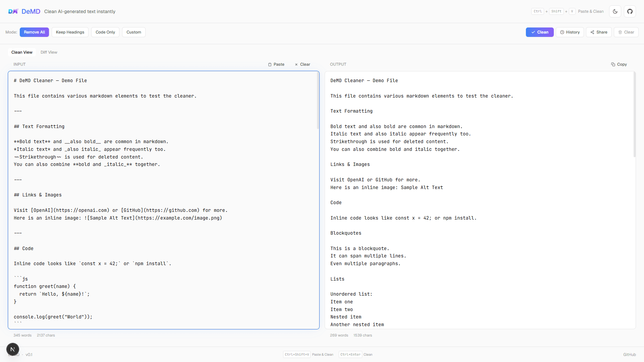644x362 pixels.
Task: Click inside the markdown input textarea
Action: pos(164,200)
